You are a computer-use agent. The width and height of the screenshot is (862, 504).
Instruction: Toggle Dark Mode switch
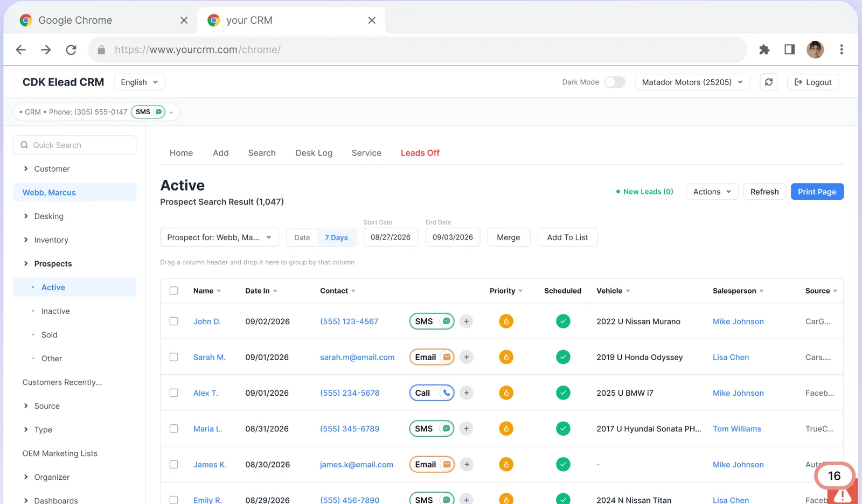[x=614, y=82]
